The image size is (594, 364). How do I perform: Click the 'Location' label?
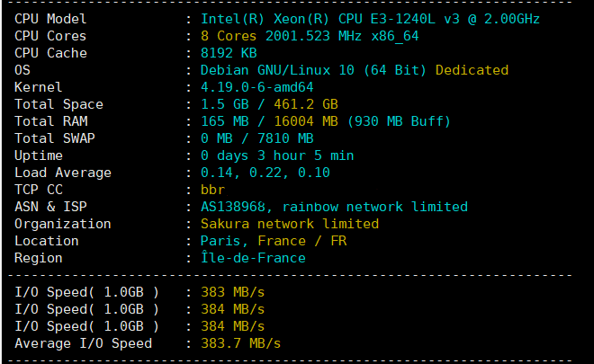[x=47, y=241]
